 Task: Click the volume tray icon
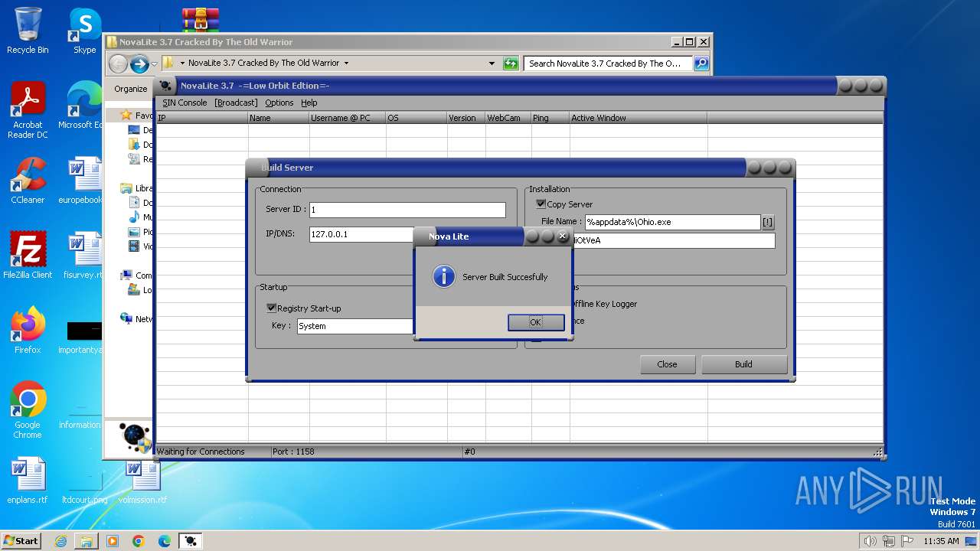(871, 541)
